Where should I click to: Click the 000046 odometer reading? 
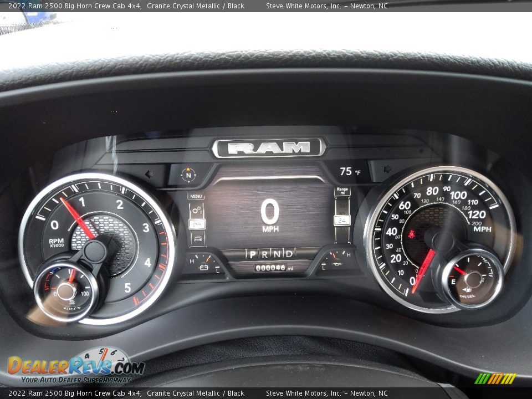(270, 267)
